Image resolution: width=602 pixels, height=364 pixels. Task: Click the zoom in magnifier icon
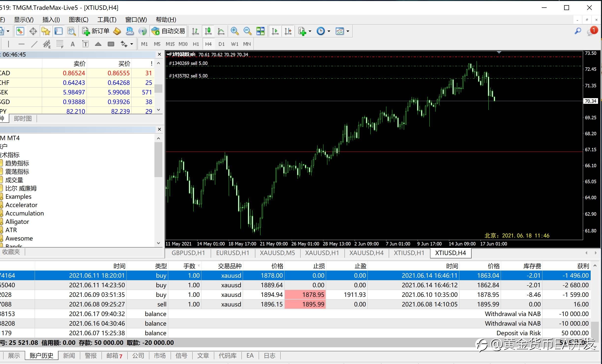[235, 31]
